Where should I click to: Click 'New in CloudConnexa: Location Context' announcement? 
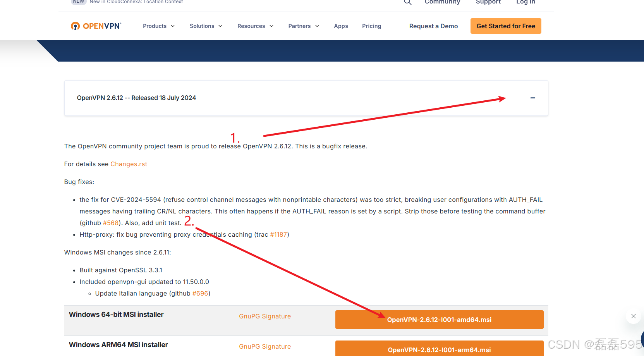[136, 2]
